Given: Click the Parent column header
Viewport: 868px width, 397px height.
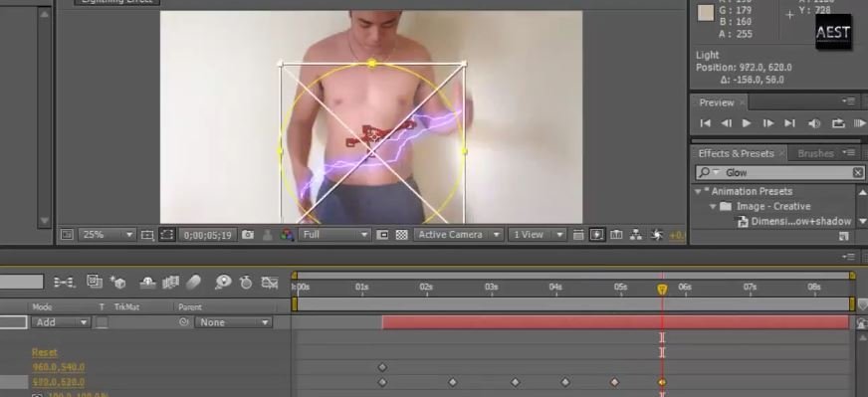Looking at the screenshot, I should [x=190, y=306].
